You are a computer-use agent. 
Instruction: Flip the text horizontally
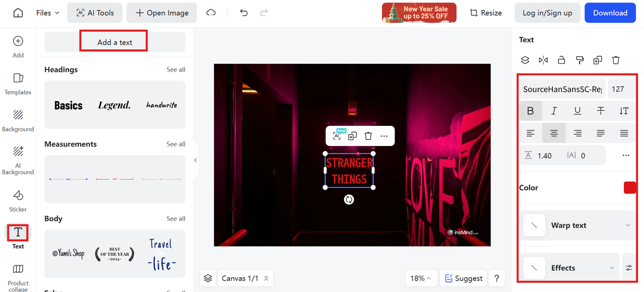(x=543, y=60)
